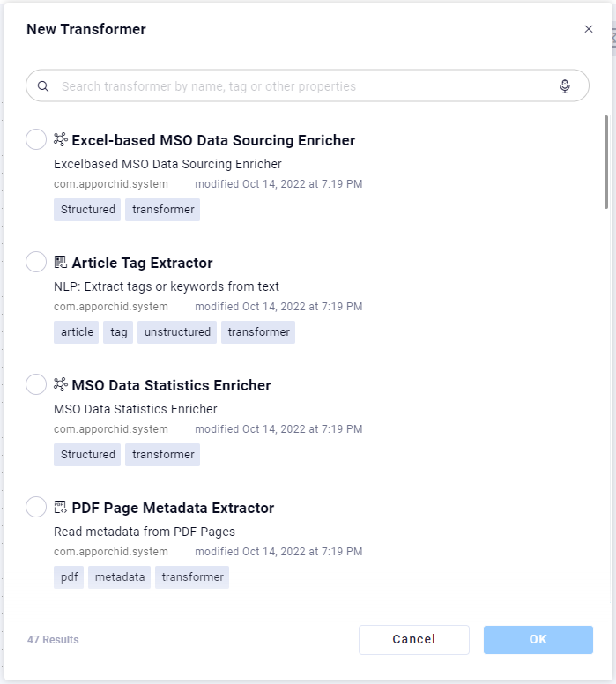Viewport: 616px width, 684px height.
Task: Click the Excel-based MSO Data Sourcing Enricher icon
Action: [x=61, y=139]
